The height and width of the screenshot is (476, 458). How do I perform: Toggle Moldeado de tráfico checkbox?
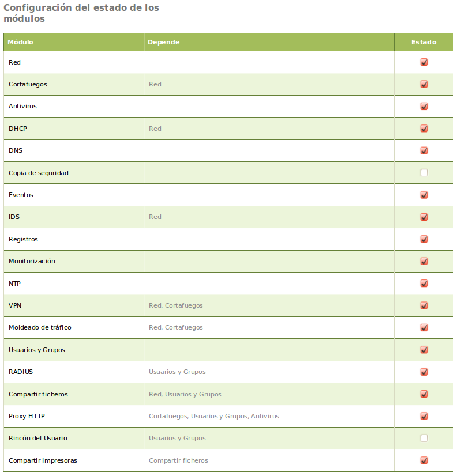[424, 327]
